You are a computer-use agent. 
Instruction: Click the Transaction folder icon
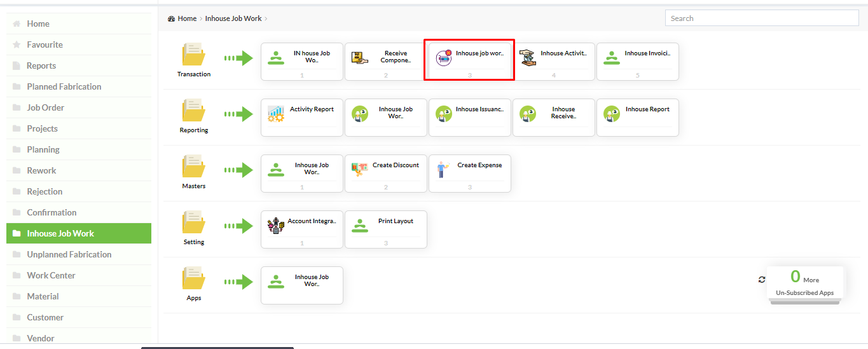pos(193,55)
